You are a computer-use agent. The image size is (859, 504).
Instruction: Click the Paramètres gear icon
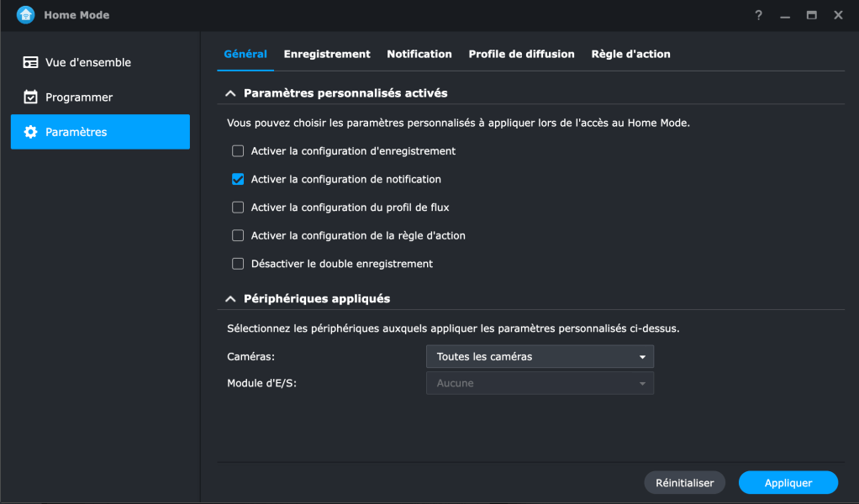(x=30, y=132)
